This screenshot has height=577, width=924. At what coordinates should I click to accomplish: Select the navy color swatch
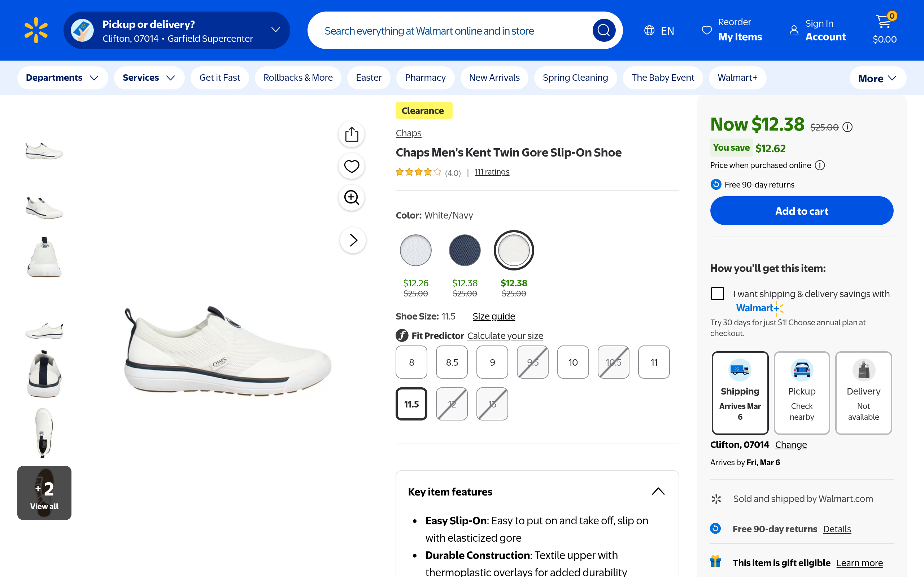pyautogui.click(x=464, y=251)
